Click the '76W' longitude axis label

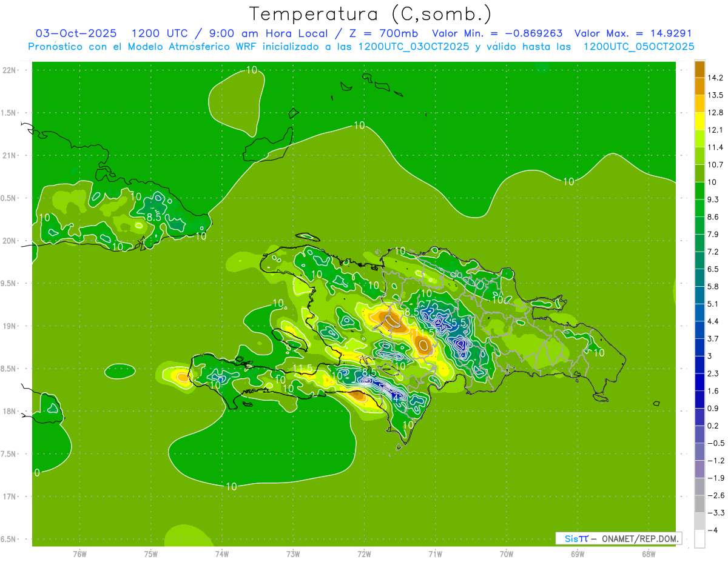pyautogui.click(x=79, y=554)
